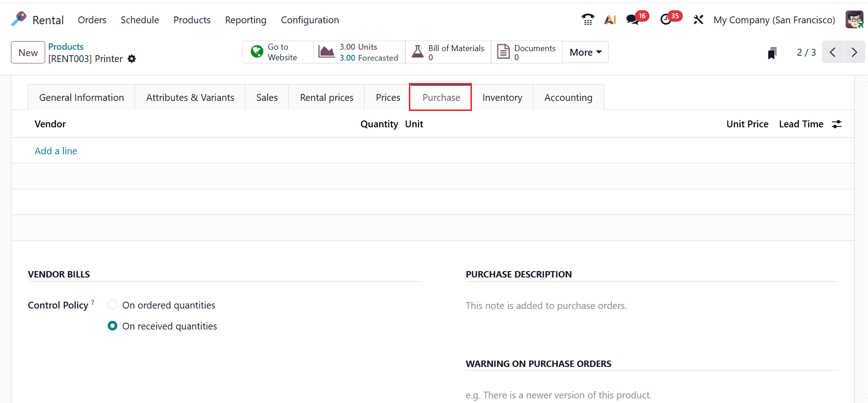Open vendor table column settings icon
Image resolution: width=868 pixels, height=403 pixels.
[x=837, y=124]
